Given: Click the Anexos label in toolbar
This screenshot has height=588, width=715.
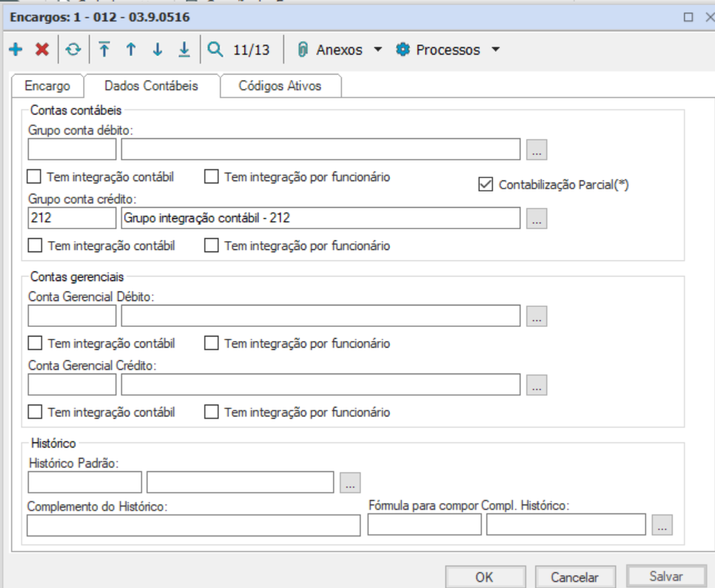Looking at the screenshot, I should click(x=339, y=50).
